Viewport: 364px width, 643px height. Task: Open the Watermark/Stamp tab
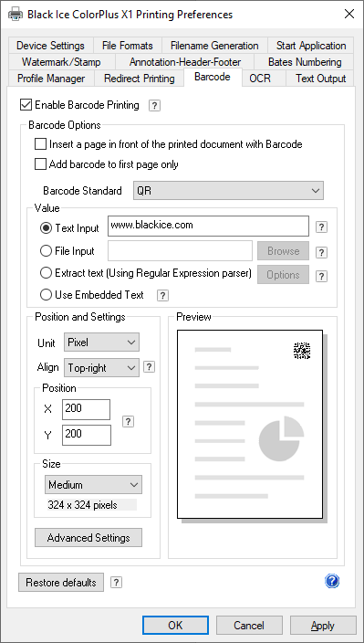pyautogui.click(x=61, y=62)
